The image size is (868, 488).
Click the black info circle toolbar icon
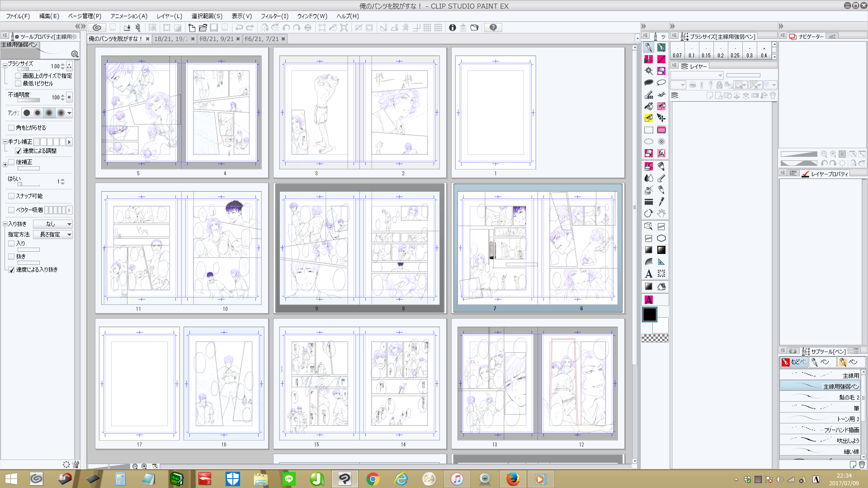point(453,28)
